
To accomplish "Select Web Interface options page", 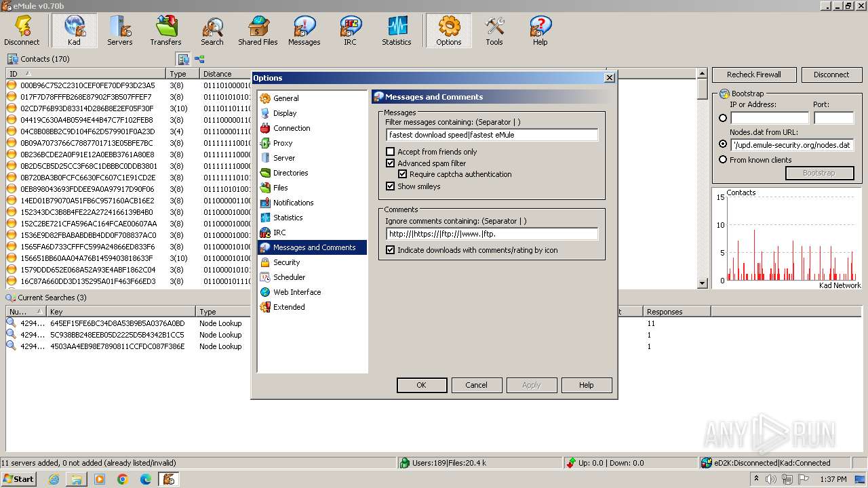I will pyautogui.click(x=297, y=292).
